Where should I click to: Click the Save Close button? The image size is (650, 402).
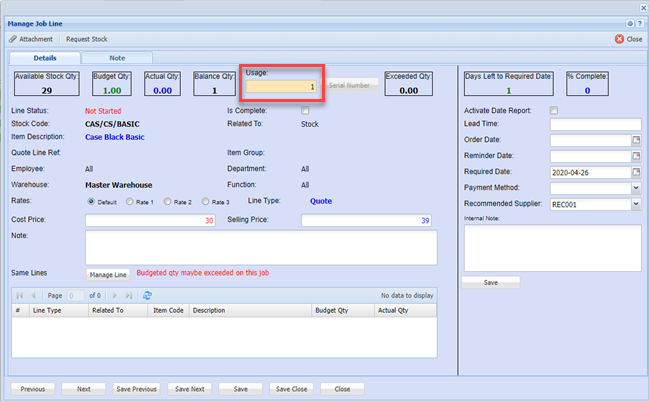[x=293, y=388]
